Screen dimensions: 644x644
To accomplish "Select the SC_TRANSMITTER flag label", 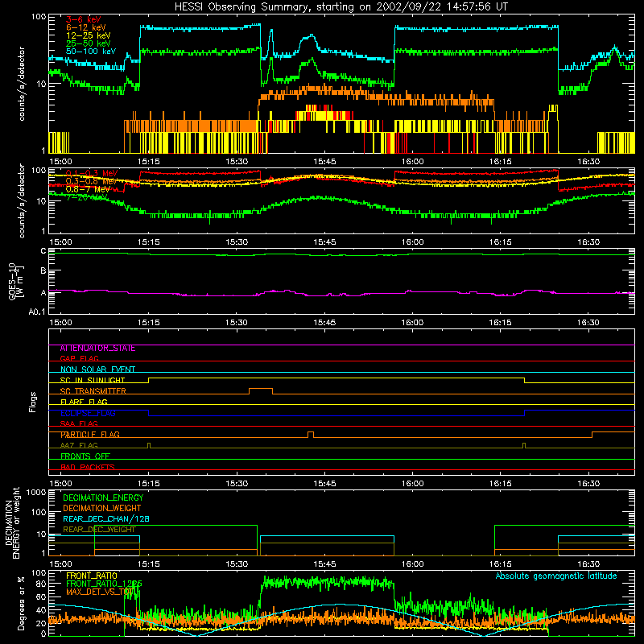I will coord(93,391).
